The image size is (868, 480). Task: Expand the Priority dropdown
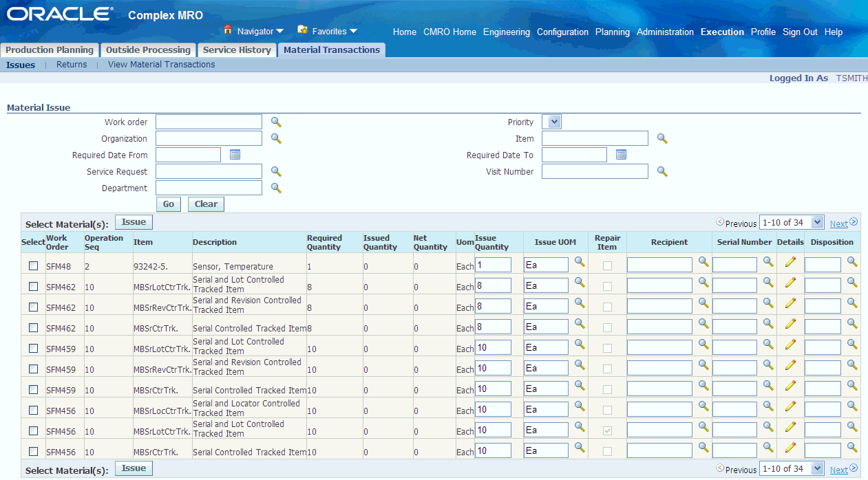pos(554,122)
